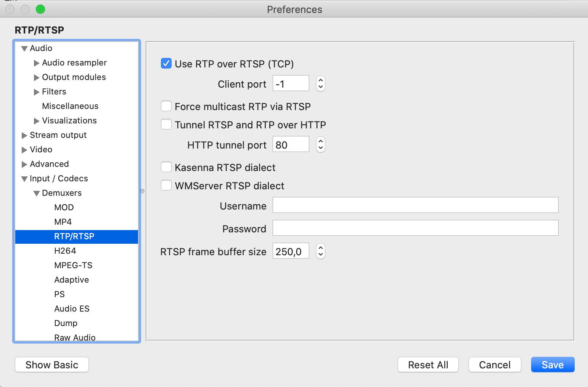
Task: Click inside the Username input field
Action: pos(415,205)
